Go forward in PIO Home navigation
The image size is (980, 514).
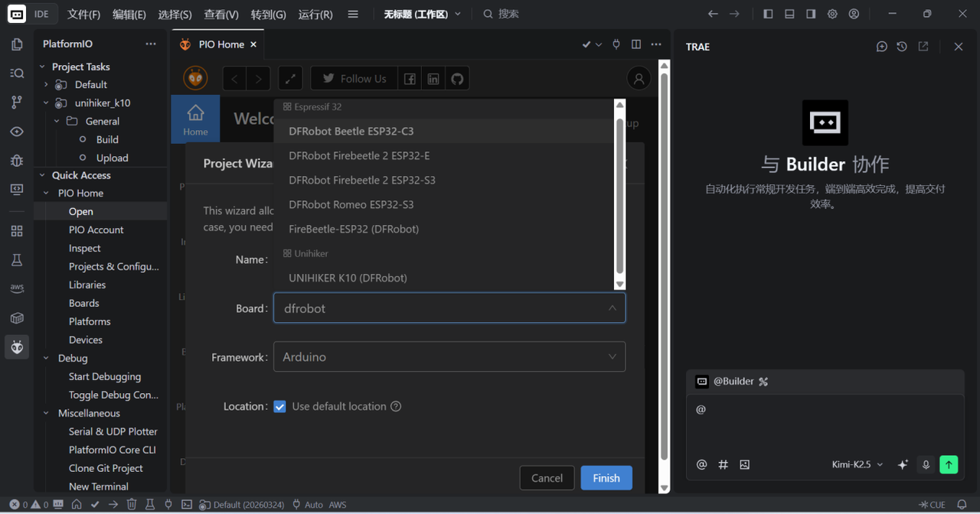tap(259, 79)
